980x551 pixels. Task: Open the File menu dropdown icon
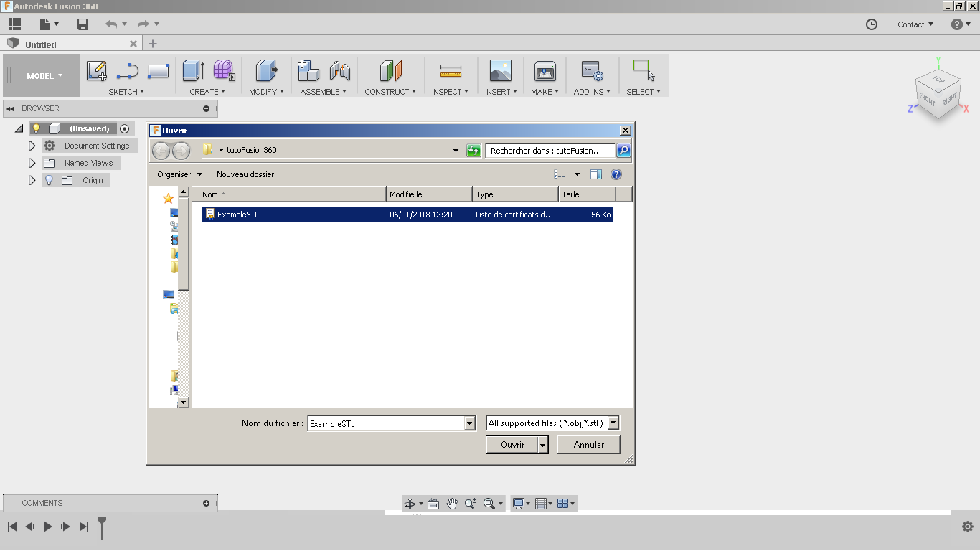coord(49,24)
